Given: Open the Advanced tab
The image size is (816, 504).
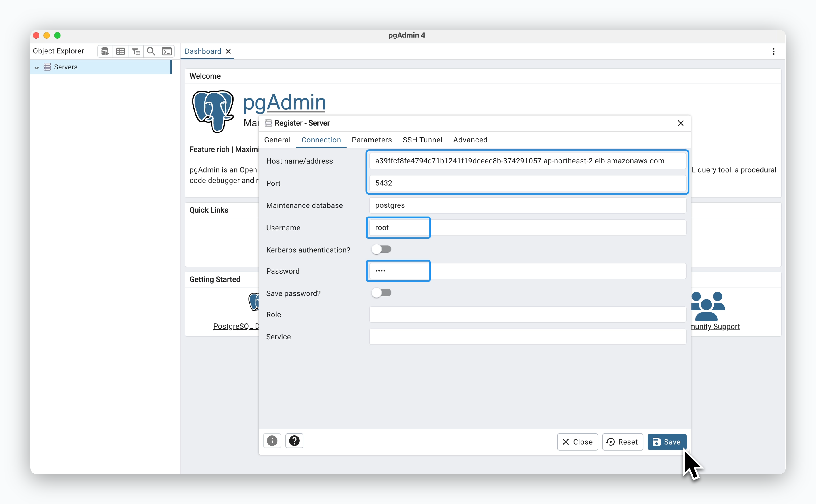Looking at the screenshot, I should (x=470, y=140).
